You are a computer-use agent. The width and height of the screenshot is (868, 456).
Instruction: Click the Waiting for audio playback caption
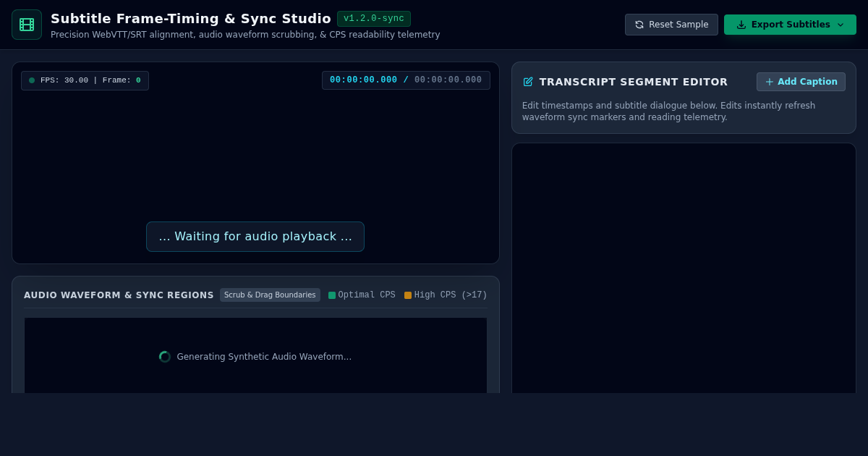click(255, 237)
